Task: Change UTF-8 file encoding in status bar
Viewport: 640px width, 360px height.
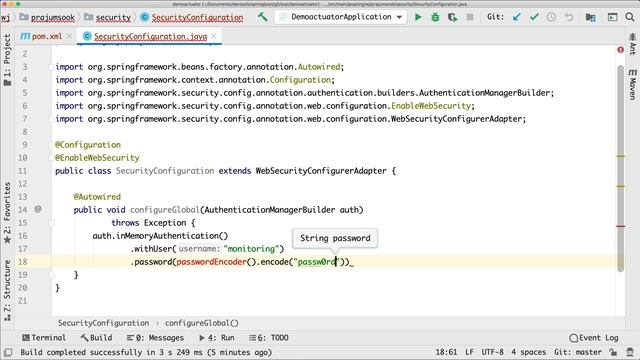Action: (492, 352)
